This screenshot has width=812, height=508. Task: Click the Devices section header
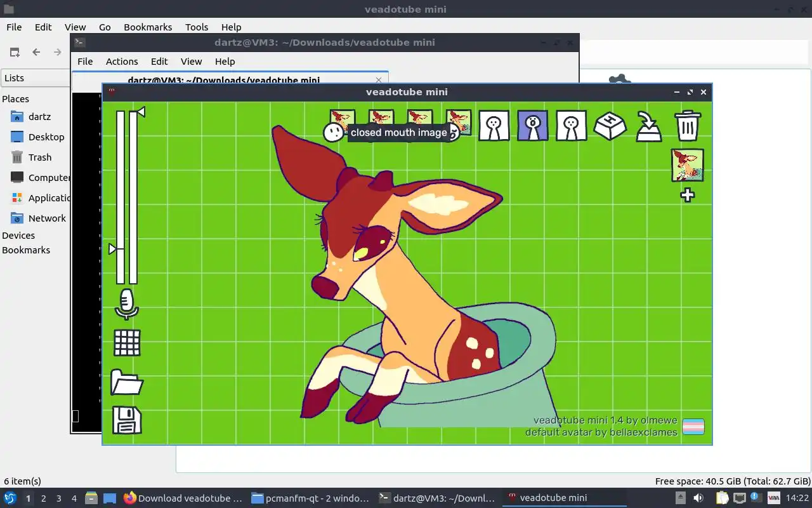click(x=18, y=236)
